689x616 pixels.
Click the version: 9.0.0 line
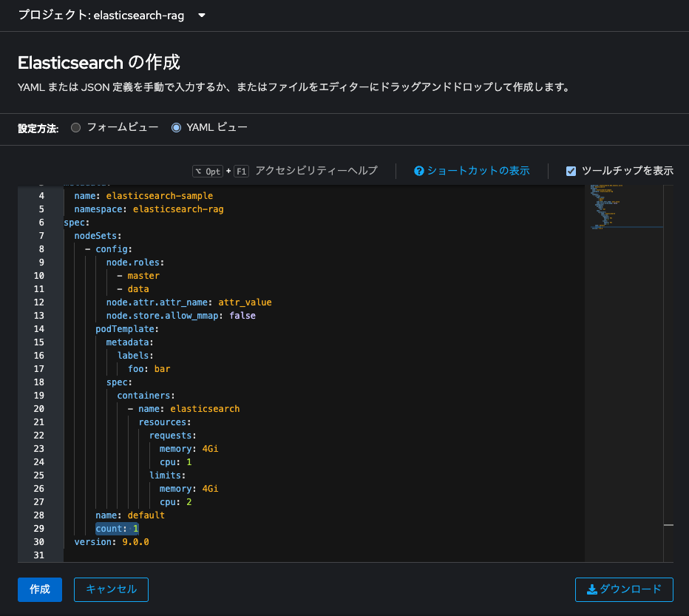[112, 542]
